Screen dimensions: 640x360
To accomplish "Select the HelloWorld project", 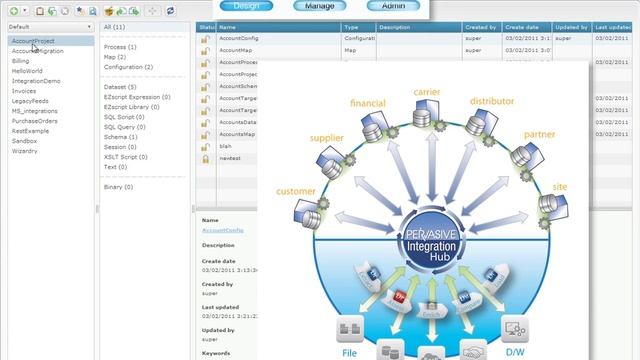I will tap(27, 71).
